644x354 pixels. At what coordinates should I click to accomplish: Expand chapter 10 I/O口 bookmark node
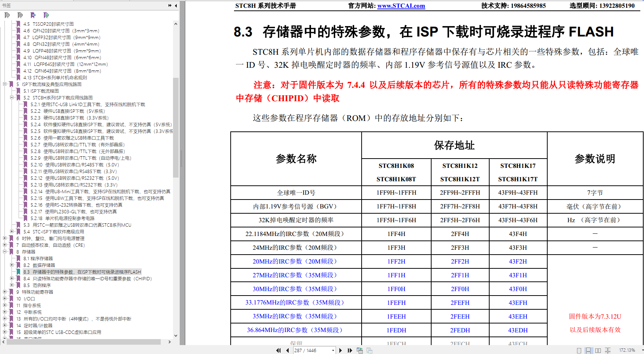[5, 299]
